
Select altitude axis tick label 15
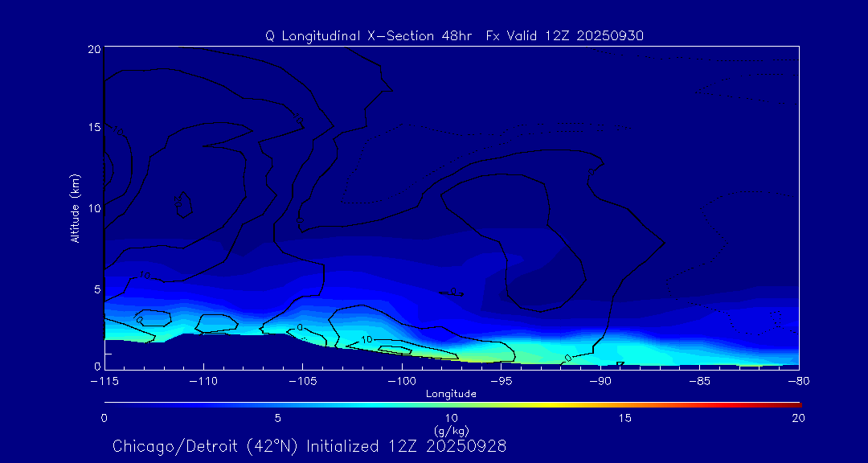click(x=94, y=127)
